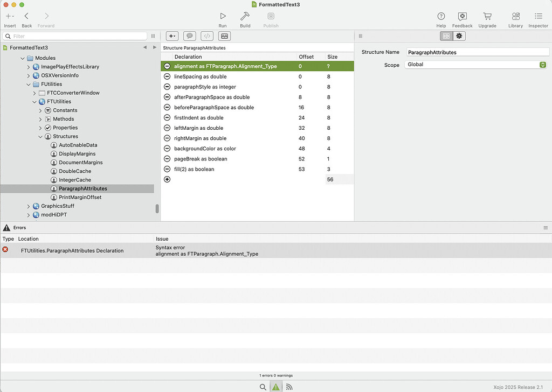Click the Feedback toolbar icon
Viewport: 552px width, 392px height.
pyautogui.click(x=462, y=17)
